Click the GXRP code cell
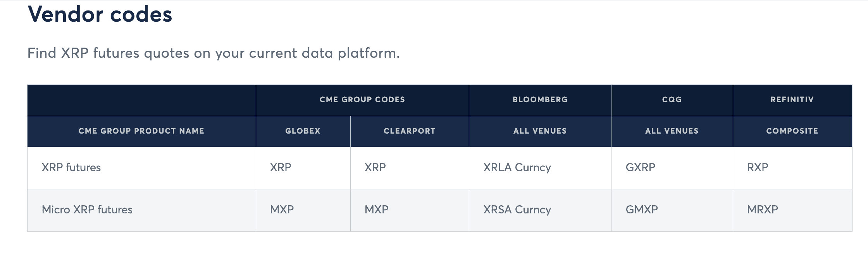Viewport: 868px width, 261px height. (x=640, y=167)
